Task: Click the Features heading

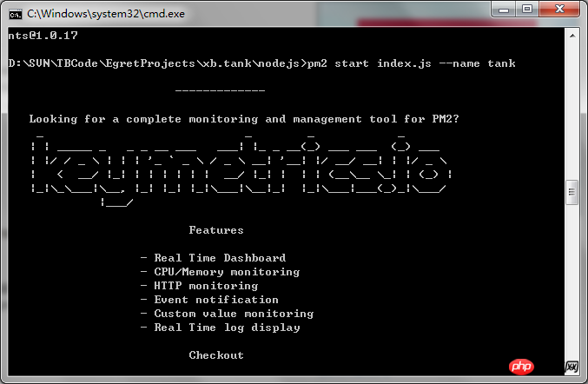Action: (216, 230)
